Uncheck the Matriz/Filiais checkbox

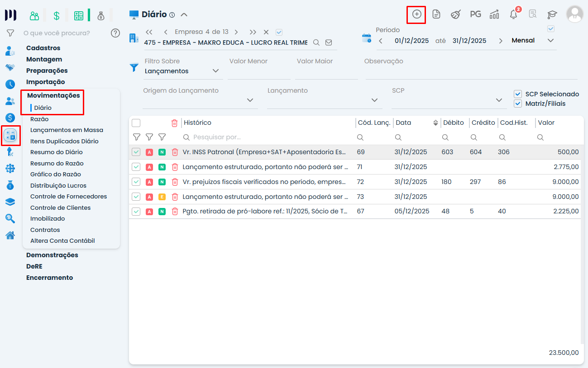click(x=518, y=104)
